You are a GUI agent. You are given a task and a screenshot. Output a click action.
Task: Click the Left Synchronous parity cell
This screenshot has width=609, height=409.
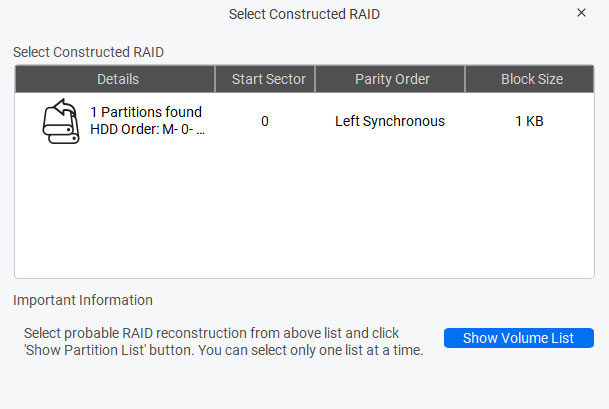[390, 121]
